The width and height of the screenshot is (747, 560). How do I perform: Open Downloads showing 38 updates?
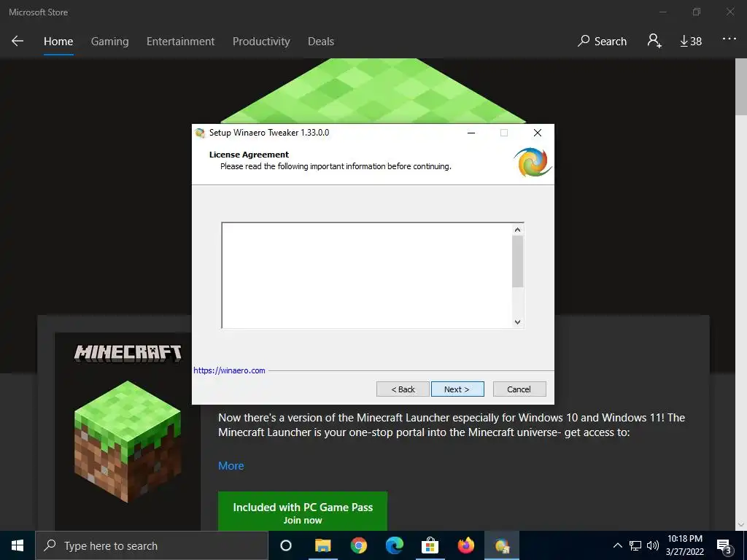[x=691, y=42]
